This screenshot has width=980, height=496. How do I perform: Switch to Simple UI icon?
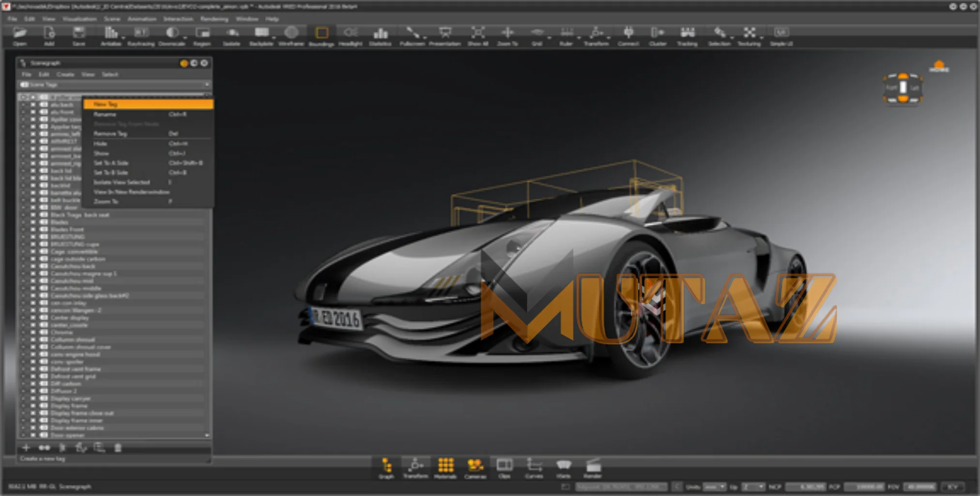[781, 33]
